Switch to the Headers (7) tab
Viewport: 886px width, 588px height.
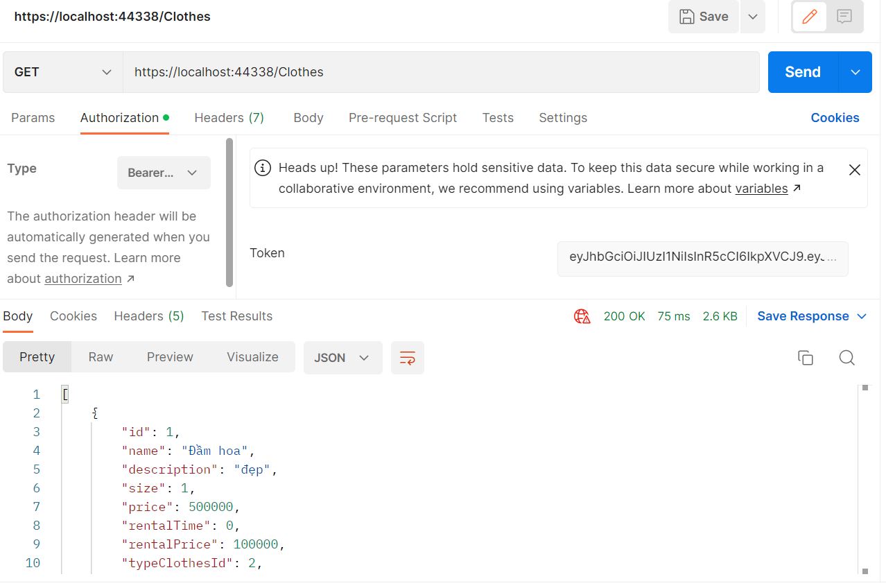[229, 117]
